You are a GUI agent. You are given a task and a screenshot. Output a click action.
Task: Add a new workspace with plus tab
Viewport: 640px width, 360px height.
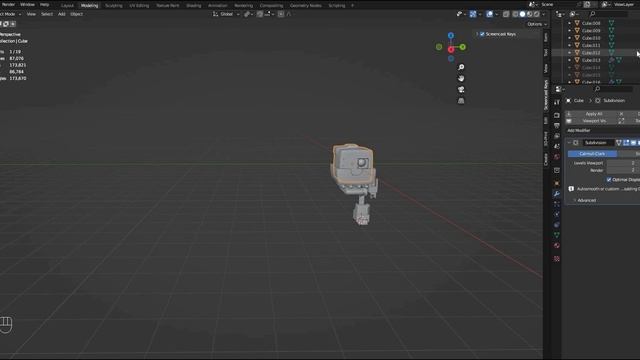pos(353,6)
